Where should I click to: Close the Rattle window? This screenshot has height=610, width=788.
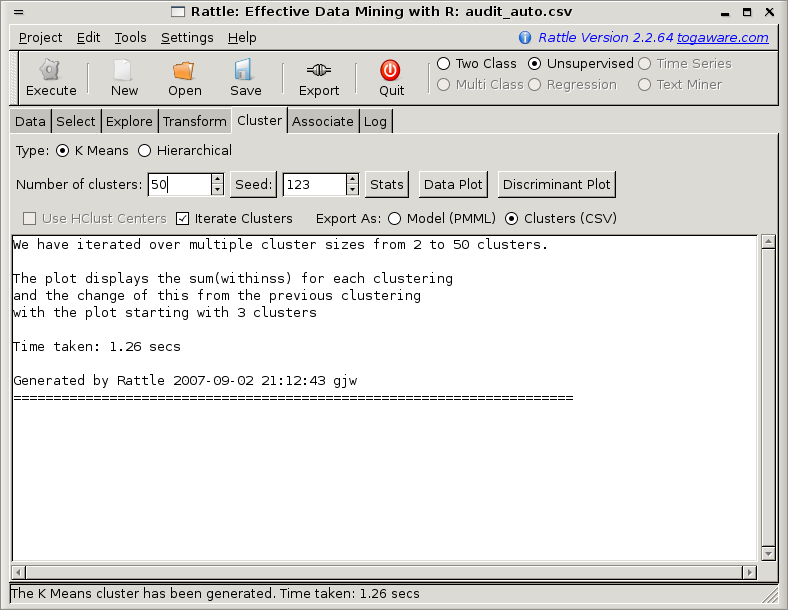(x=769, y=12)
